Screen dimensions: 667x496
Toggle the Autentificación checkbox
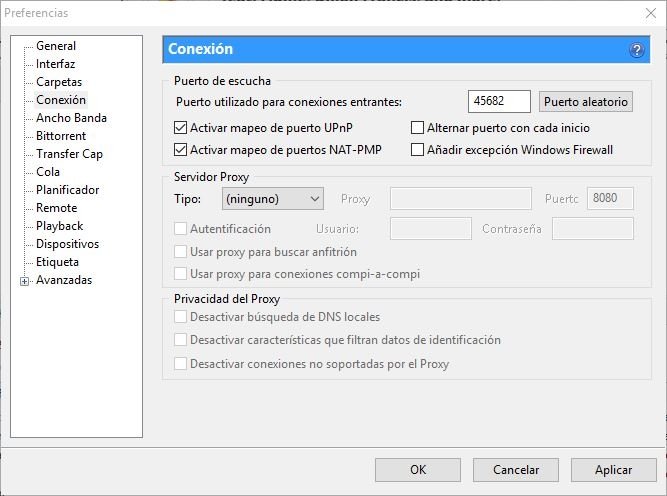[x=180, y=228]
